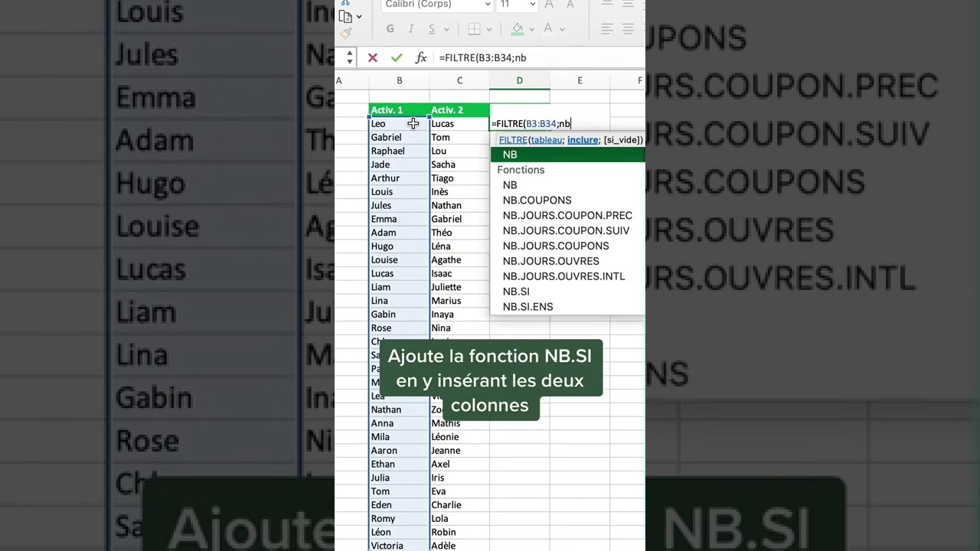
Task: Click the inclure argument in tooltip
Action: [x=583, y=140]
